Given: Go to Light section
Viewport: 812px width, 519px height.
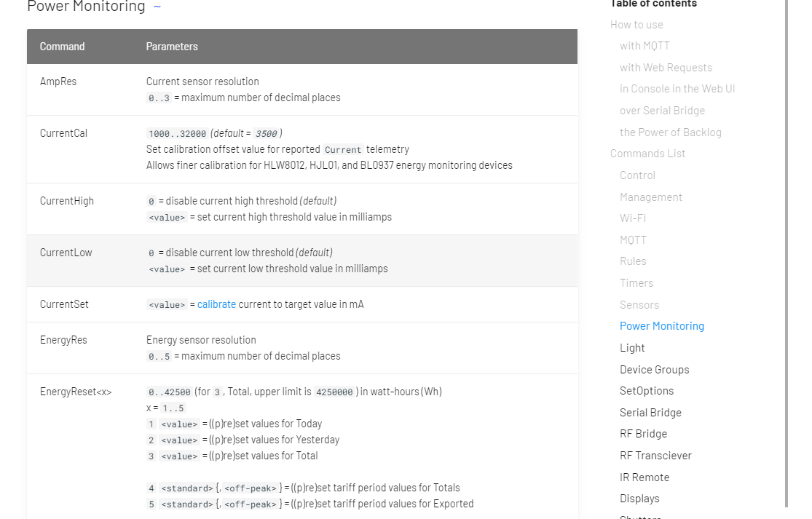Looking at the screenshot, I should click(x=632, y=348).
